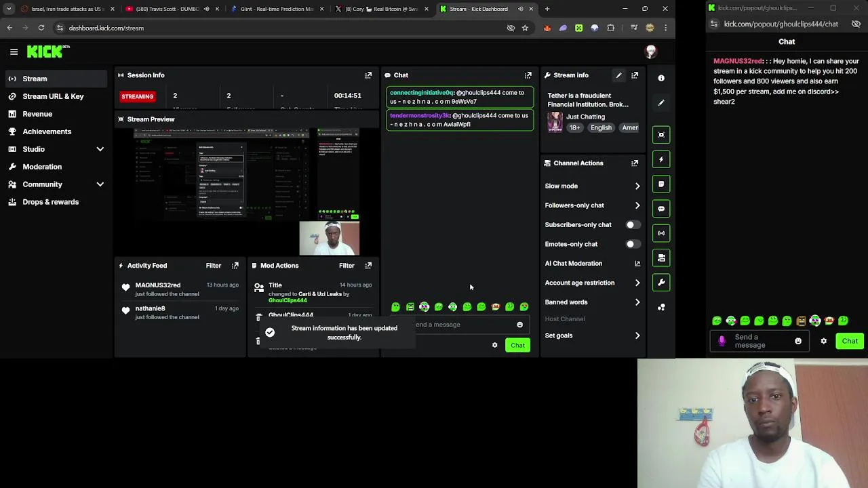Screen dimensions: 868x488
Task: Open Achievements in sidebar
Action: pos(56,131)
